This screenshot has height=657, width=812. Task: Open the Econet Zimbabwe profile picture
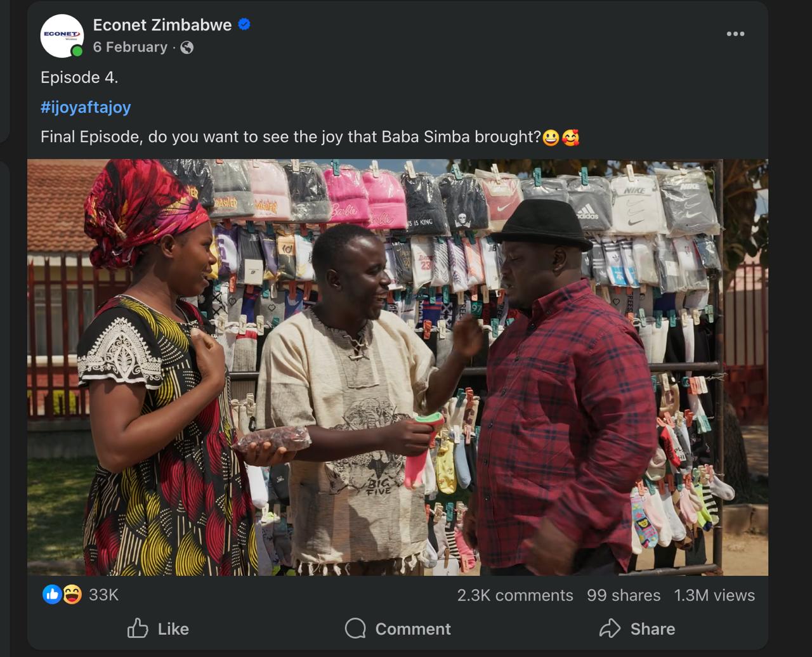pyautogui.click(x=62, y=36)
